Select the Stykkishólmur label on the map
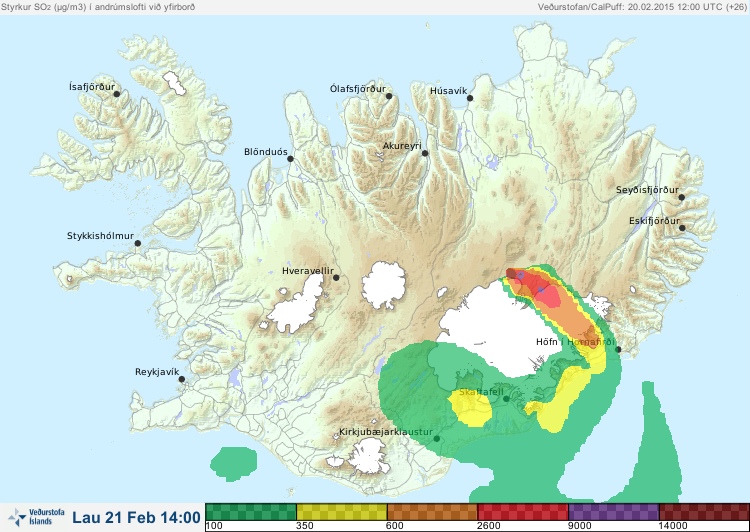The width and height of the screenshot is (750, 532). (x=100, y=236)
